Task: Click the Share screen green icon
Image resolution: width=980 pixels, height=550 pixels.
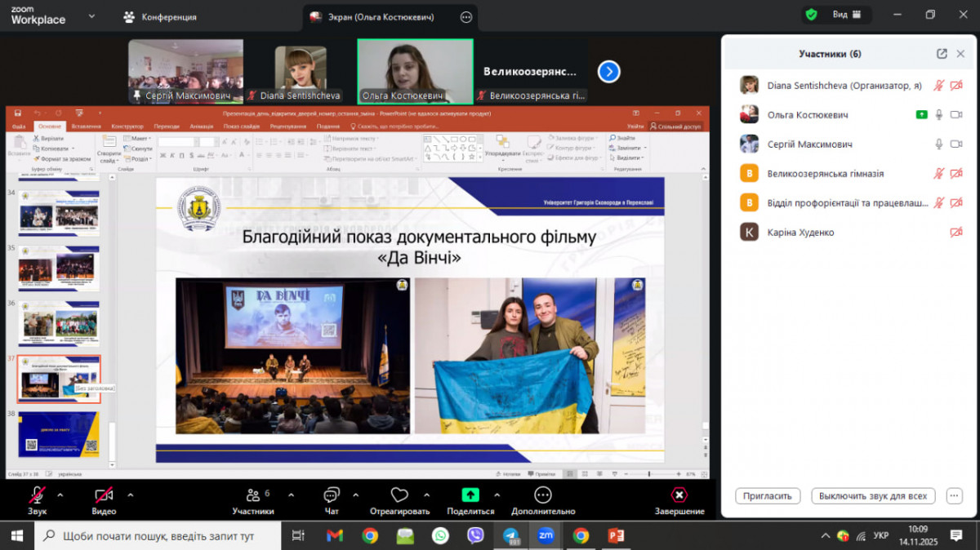Action: 470,495
